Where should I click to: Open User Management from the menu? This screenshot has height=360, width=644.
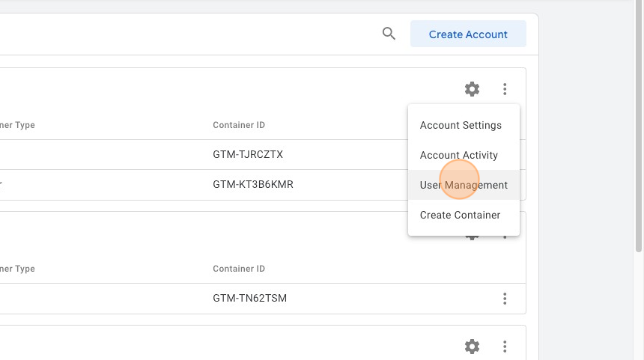coord(464,185)
